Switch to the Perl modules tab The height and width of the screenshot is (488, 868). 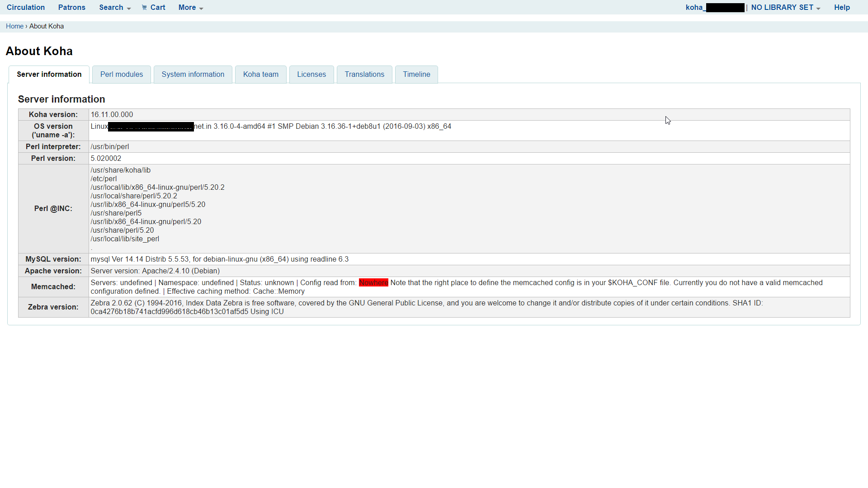coord(122,75)
